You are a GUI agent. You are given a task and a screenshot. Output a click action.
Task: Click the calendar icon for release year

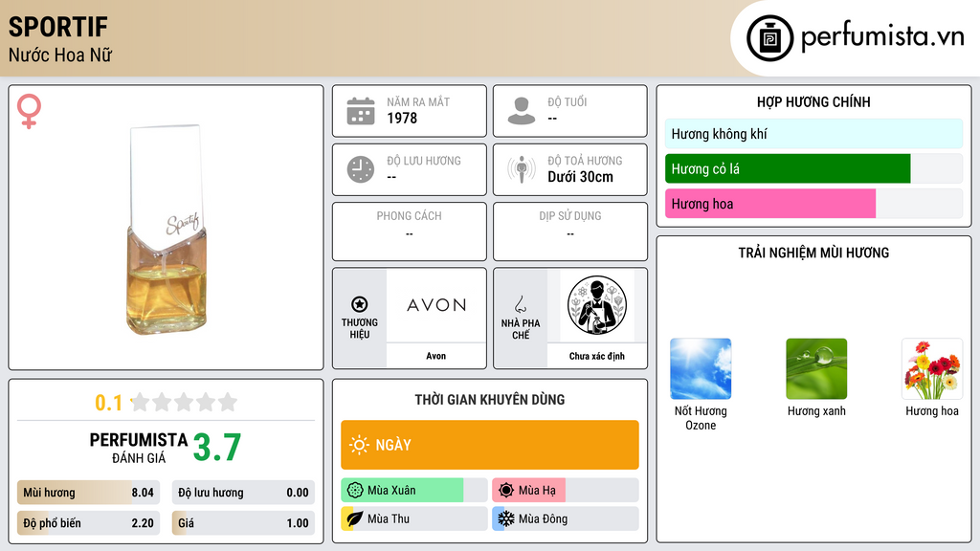pyautogui.click(x=361, y=111)
